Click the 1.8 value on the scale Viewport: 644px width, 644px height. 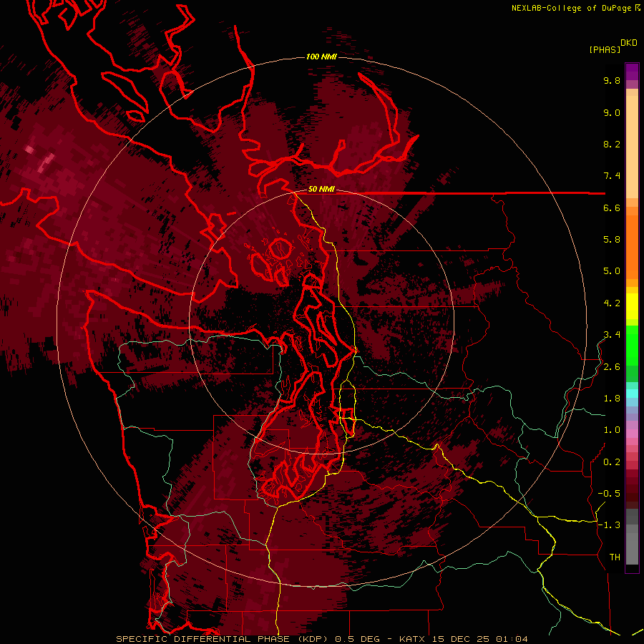click(x=612, y=399)
